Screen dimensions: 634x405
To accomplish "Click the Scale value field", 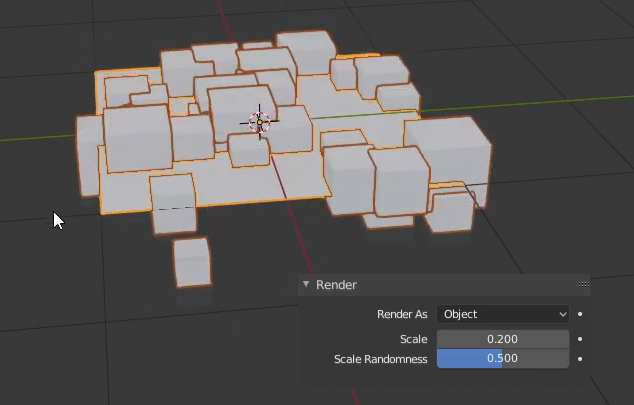I will (x=503, y=339).
